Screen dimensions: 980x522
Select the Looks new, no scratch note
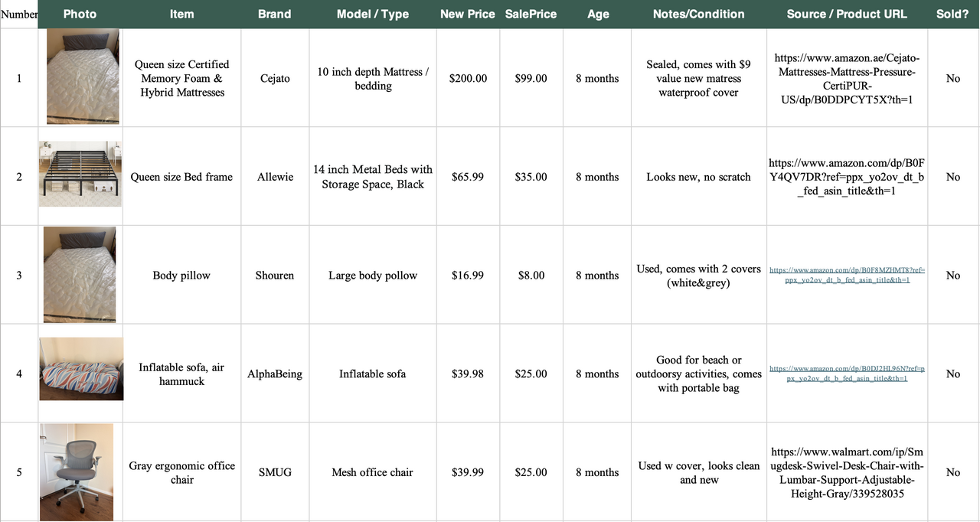tap(699, 177)
